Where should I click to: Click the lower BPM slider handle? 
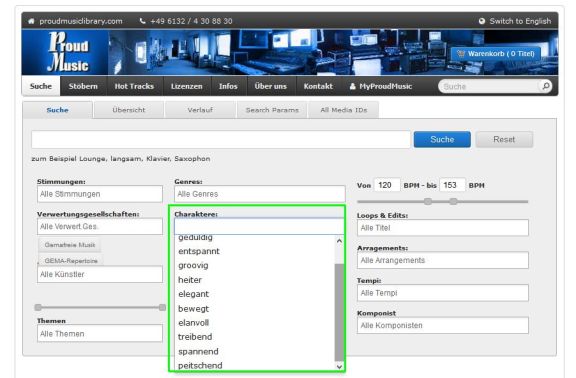tap(428, 201)
